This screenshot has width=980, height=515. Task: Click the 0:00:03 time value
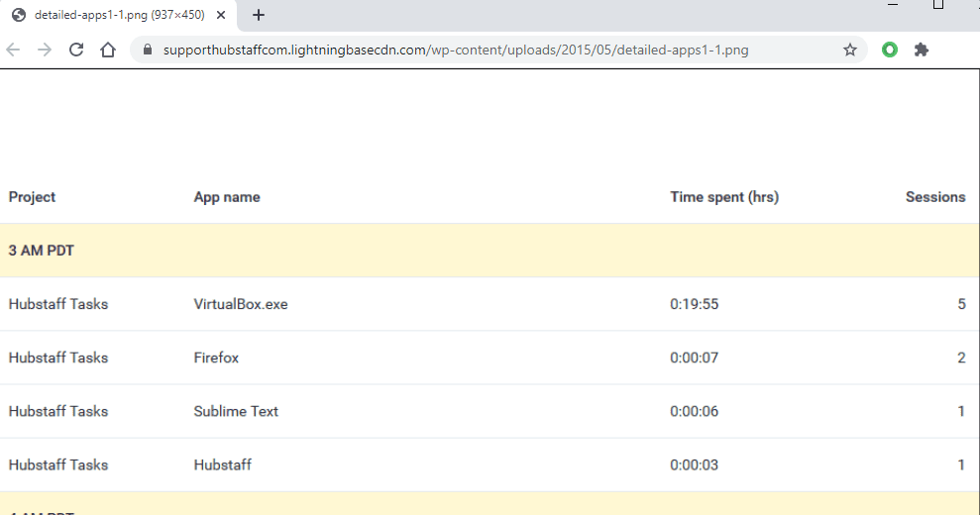[x=695, y=465]
